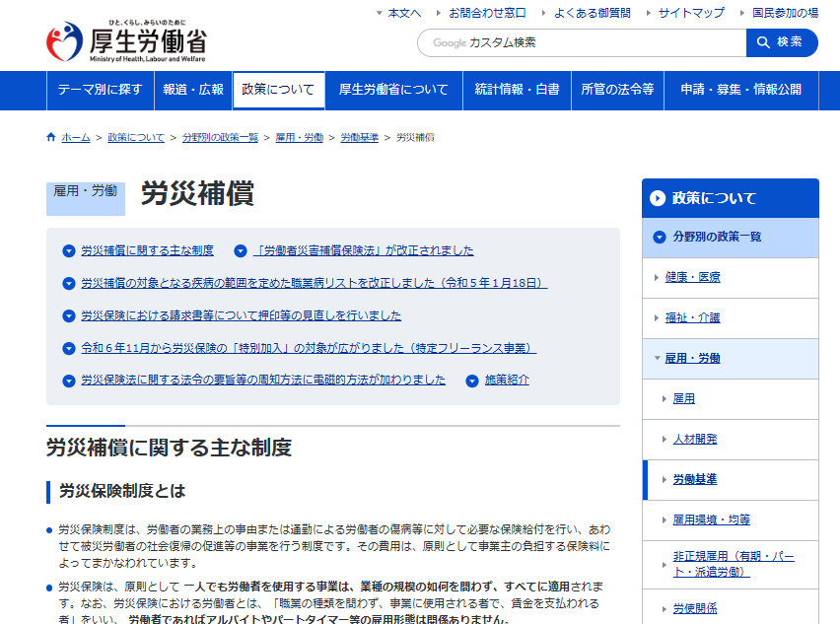840x624 pixels.
Task: Click the blue arrow icon before 施策紹介
Action: [472, 381]
